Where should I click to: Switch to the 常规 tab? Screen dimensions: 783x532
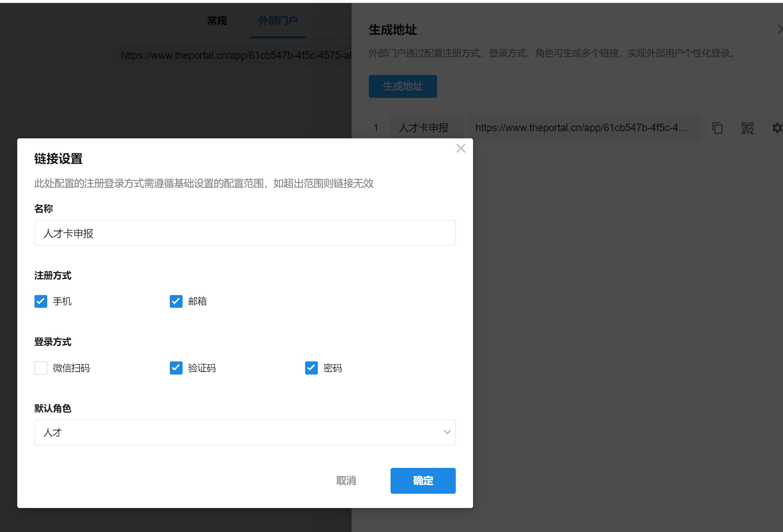coord(217,21)
